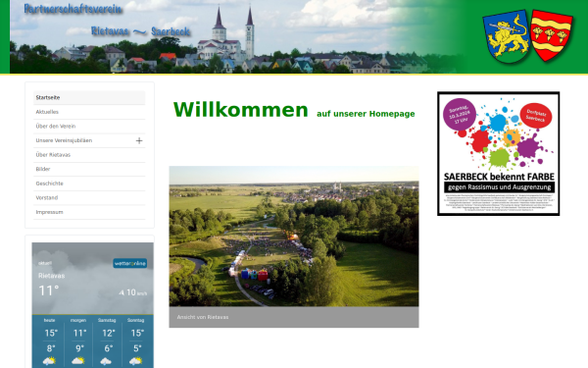Click the Partnerschaftsverein header title

coord(73,9)
